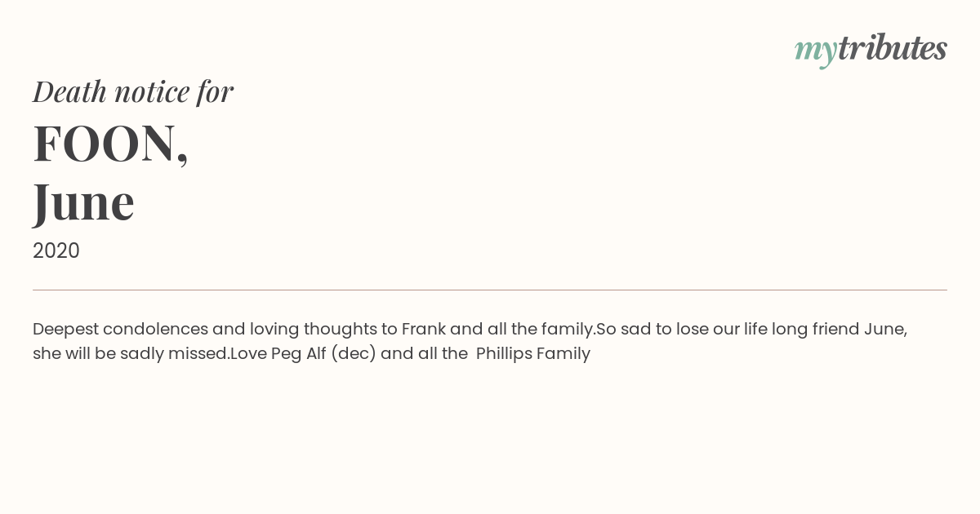The height and width of the screenshot is (514, 980).
Task: Click 'Love Peg Alf (dec)' in the message
Action: pyautogui.click(x=303, y=354)
